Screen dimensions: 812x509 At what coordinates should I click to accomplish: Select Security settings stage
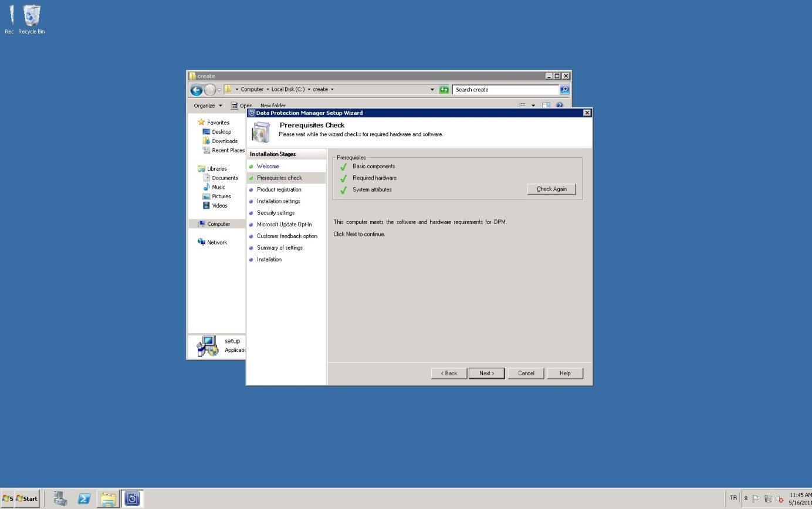pos(275,213)
